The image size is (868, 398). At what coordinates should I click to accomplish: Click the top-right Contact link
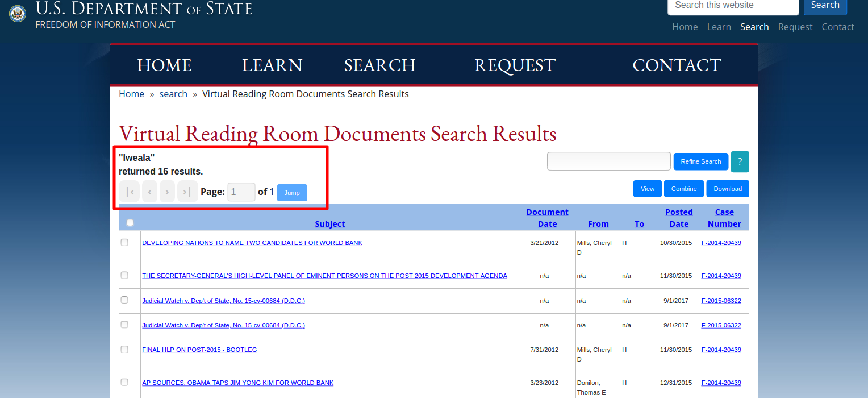coord(838,27)
